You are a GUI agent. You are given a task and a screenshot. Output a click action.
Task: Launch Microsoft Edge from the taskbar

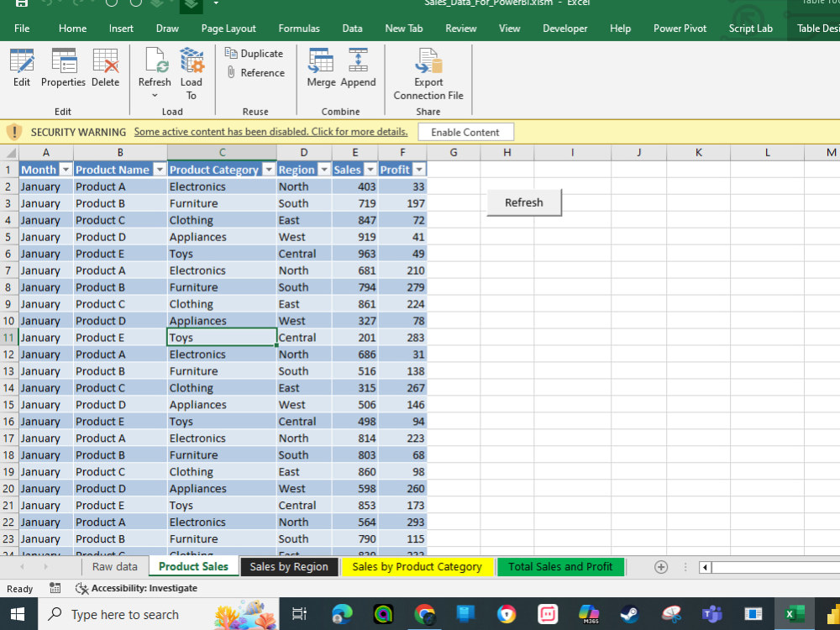click(x=342, y=614)
